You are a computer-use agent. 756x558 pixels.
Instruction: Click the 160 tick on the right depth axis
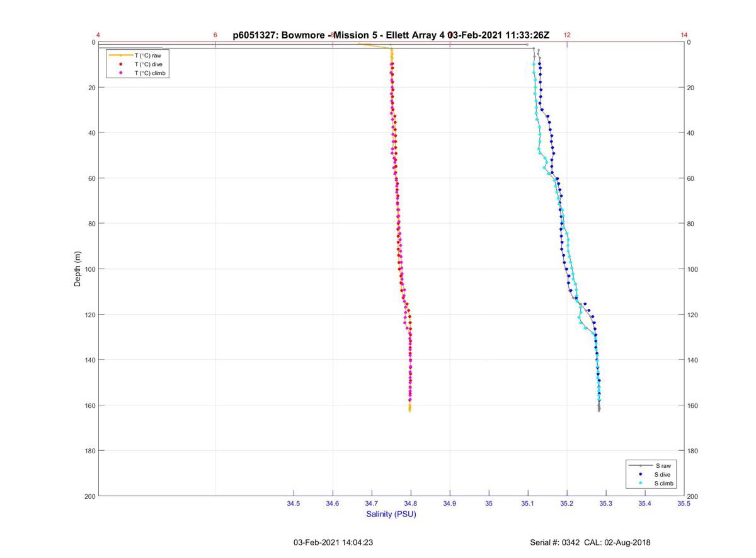pyautogui.click(x=693, y=405)
